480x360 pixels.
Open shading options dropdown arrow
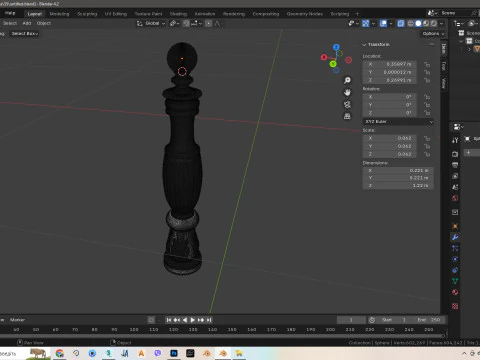click(442, 24)
